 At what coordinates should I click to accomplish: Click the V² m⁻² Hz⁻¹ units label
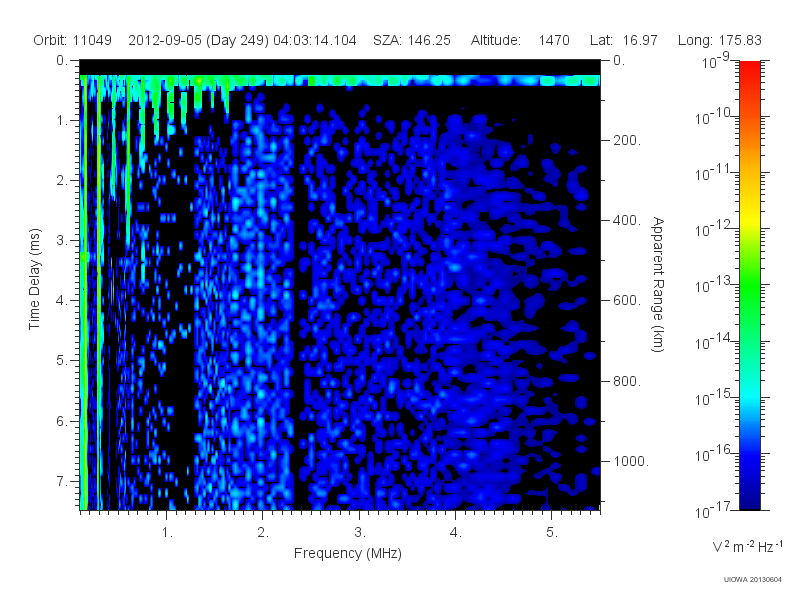click(x=747, y=546)
